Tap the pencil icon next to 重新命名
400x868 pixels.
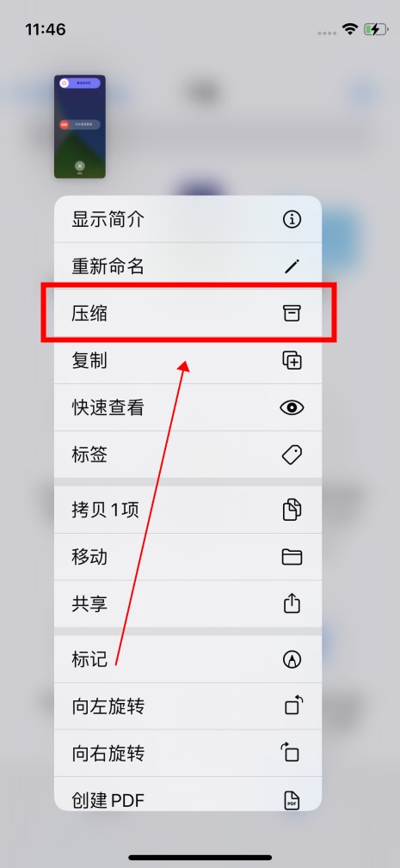292,266
